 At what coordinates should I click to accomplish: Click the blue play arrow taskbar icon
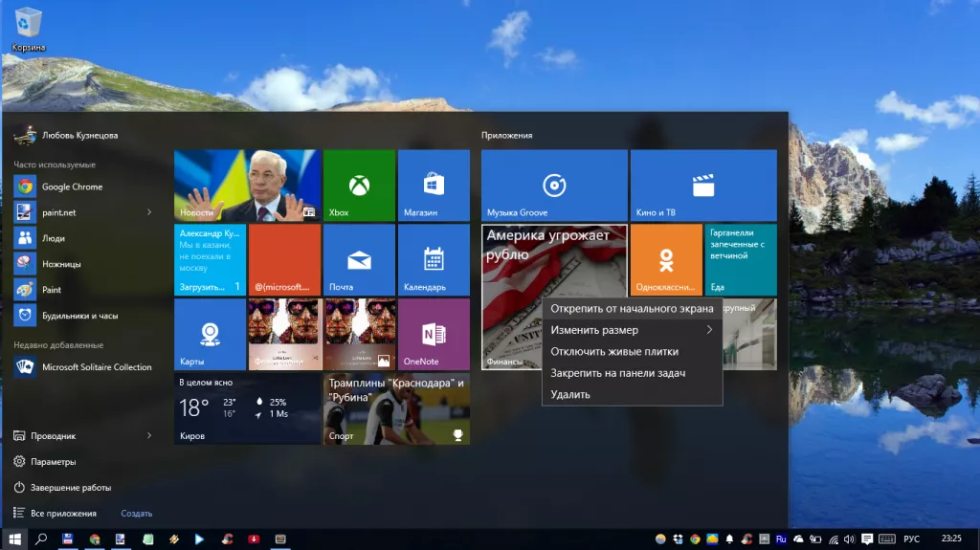(199, 539)
